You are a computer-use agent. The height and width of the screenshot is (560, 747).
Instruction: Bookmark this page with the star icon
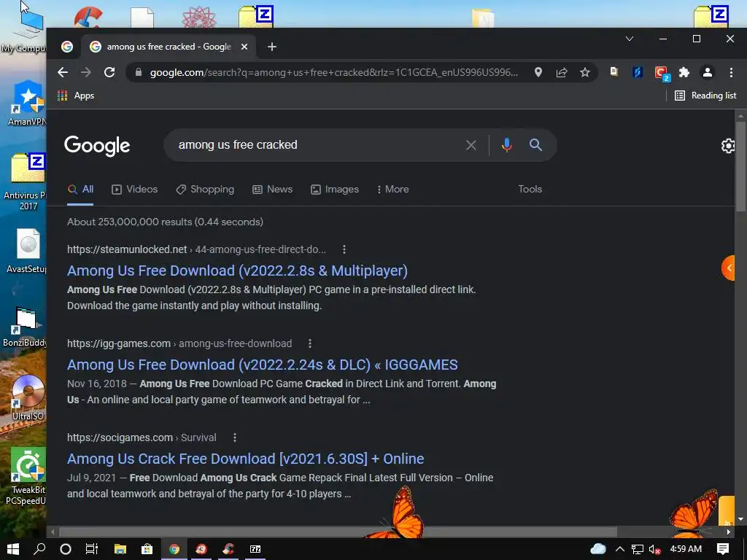pos(585,72)
